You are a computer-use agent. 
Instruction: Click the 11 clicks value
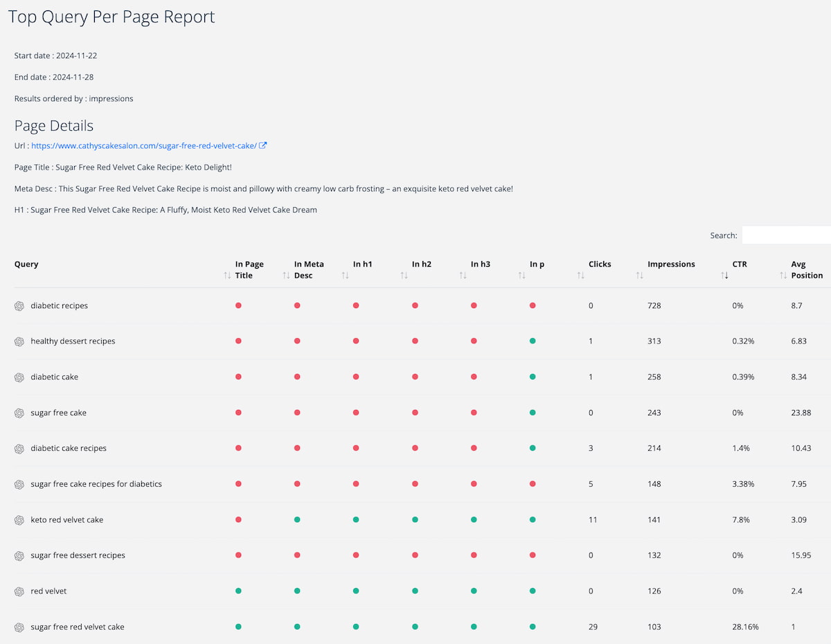(593, 520)
